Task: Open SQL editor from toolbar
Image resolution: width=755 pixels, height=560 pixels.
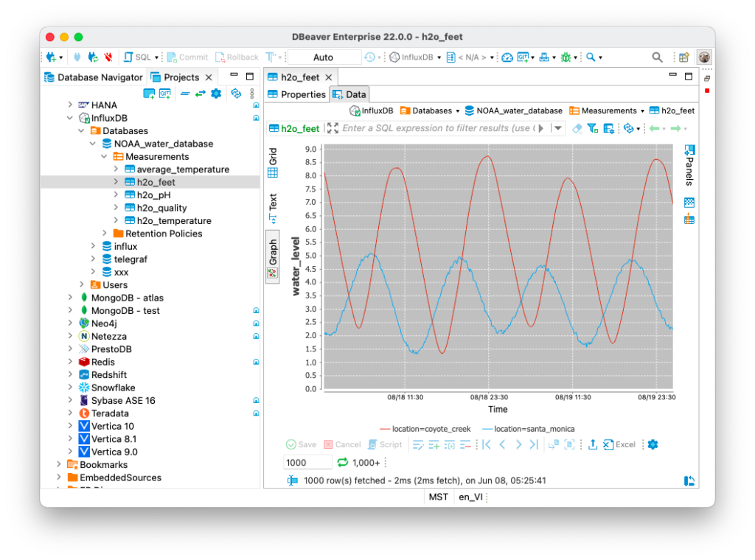Action: coord(137,57)
